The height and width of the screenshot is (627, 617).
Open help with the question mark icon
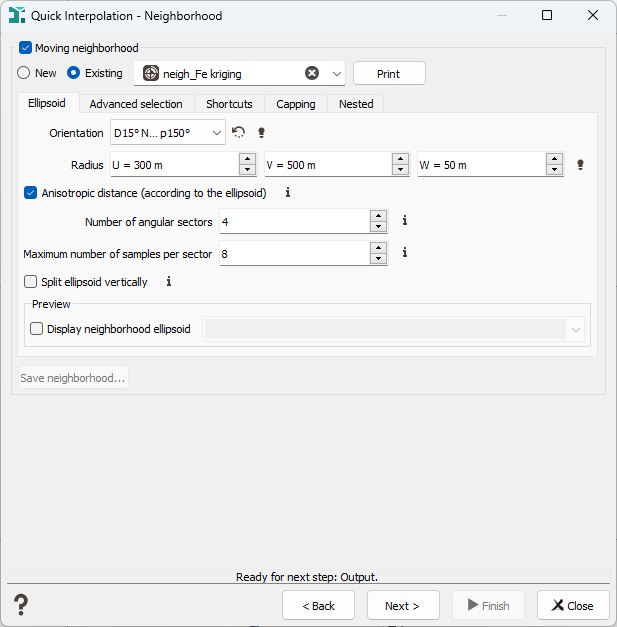[21, 605]
